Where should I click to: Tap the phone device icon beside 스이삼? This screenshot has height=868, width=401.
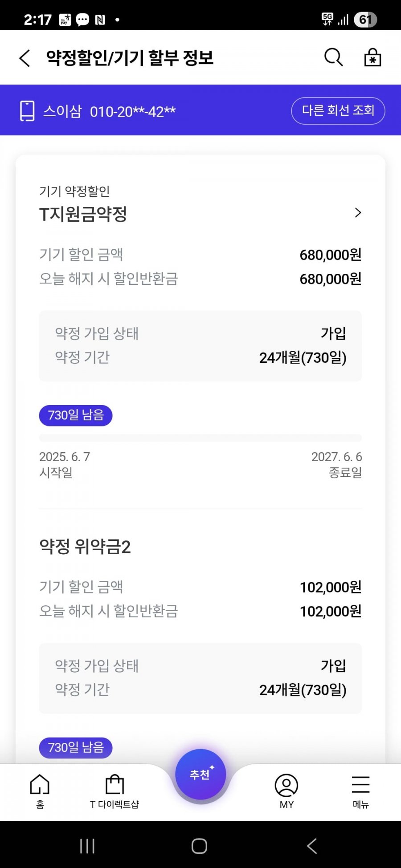pyautogui.click(x=27, y=111)
